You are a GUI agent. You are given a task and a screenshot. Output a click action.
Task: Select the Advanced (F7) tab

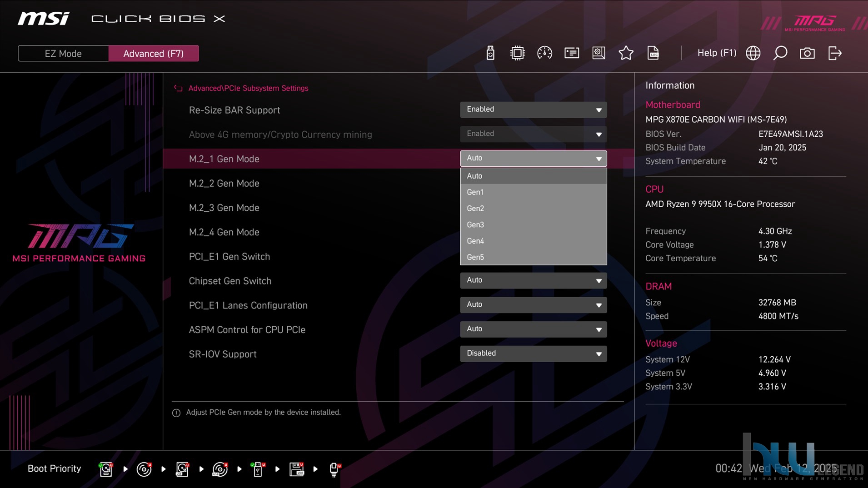point(154,54)
